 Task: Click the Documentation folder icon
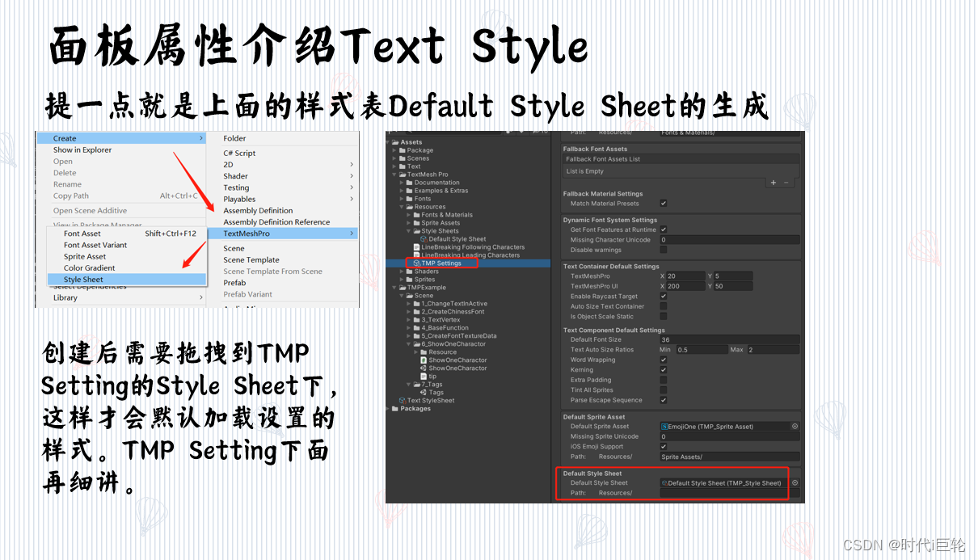(410, 183)
